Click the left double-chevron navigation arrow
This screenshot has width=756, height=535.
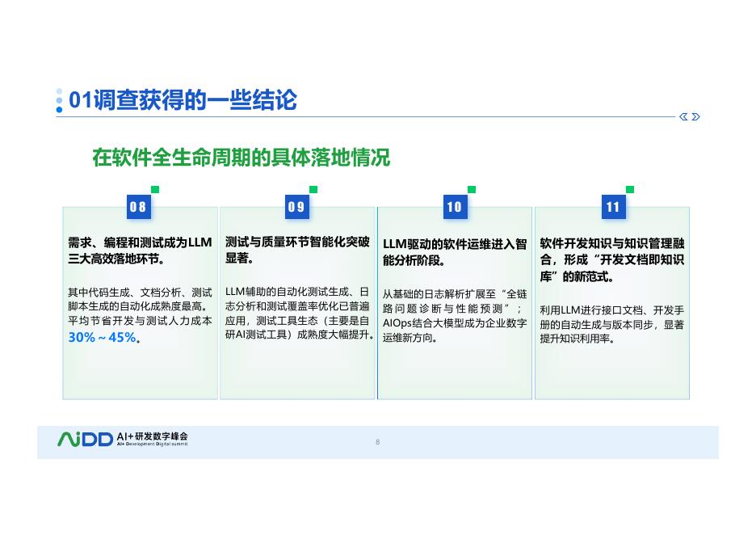[682, 116]
